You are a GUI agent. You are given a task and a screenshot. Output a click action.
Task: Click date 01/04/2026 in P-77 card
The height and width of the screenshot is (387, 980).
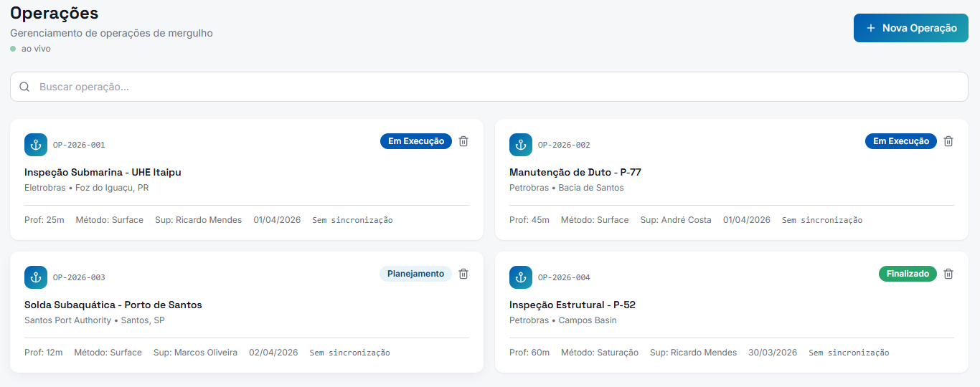click(747, 220)
